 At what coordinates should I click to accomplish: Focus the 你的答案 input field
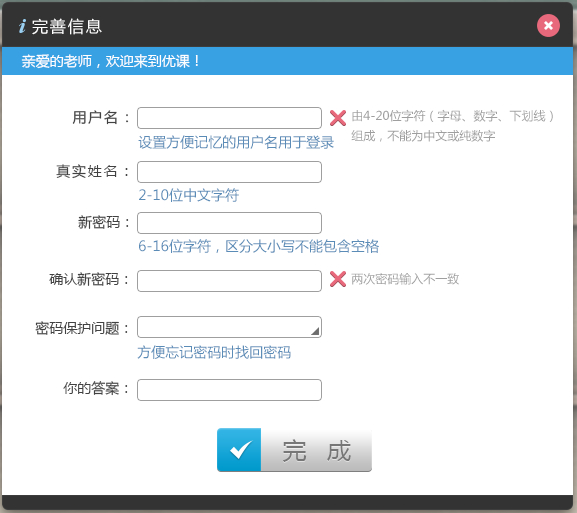229,390
